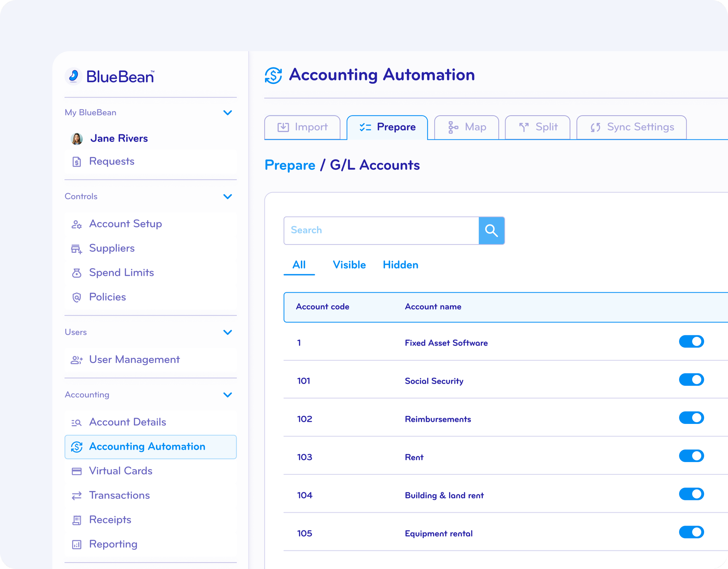This screenshot has width=728, height=569.
Task: Toggle the Equipment rental account switch
Action: pos(691,532)
